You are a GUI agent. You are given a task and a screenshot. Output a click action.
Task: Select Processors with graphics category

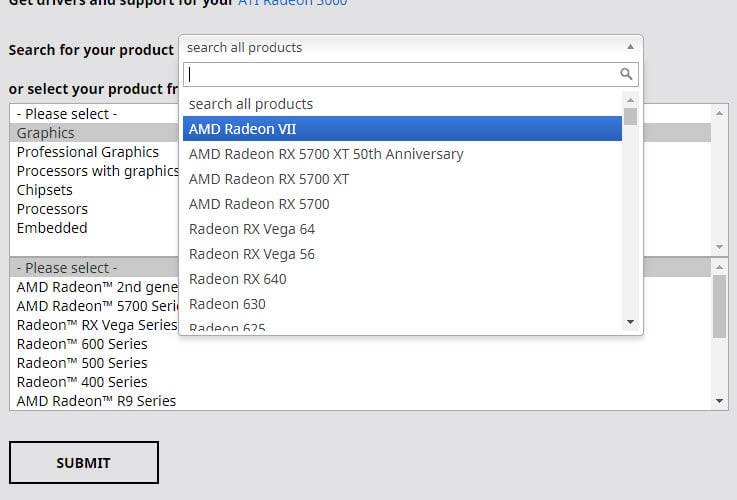click(x=96, y=171)
